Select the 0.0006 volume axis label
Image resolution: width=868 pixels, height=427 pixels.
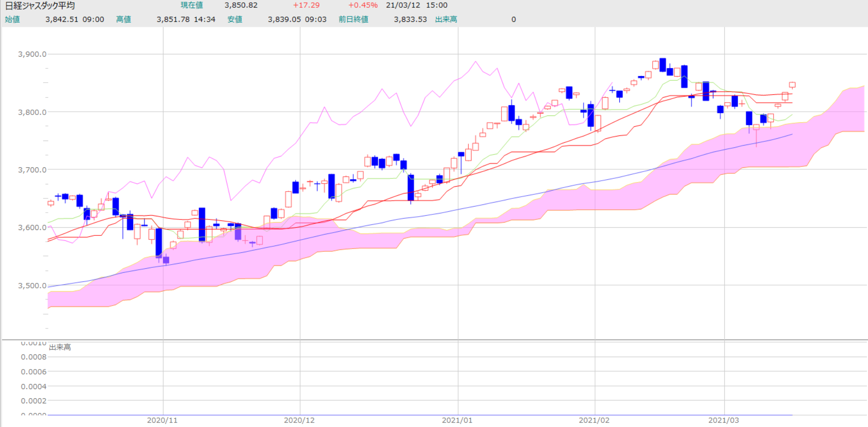34,372
